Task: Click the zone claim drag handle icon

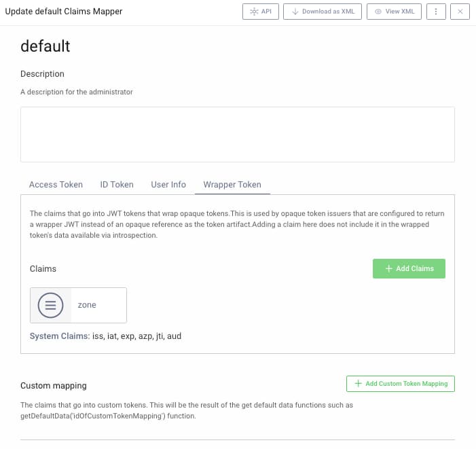Action: [50, 305]
